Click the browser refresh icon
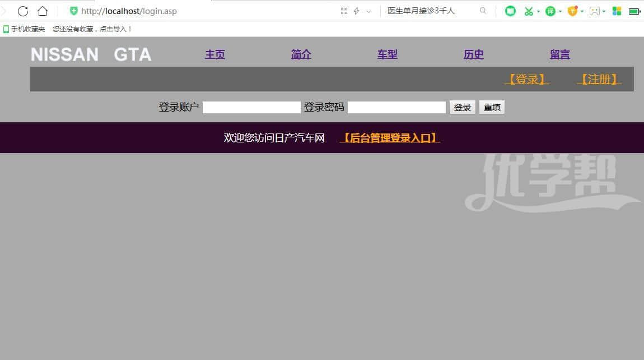This screenshot has height=360, width=644. click(23, 11)
